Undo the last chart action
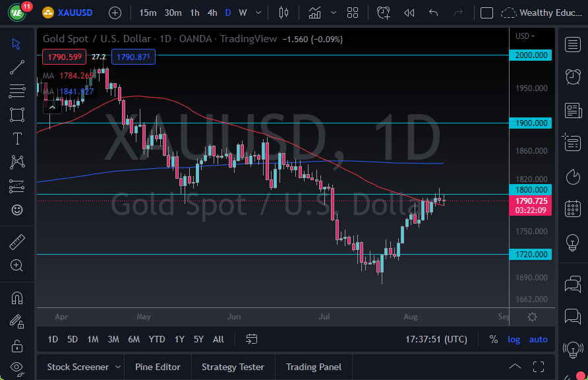Viewport: 588px width, 380px height. 432,13
